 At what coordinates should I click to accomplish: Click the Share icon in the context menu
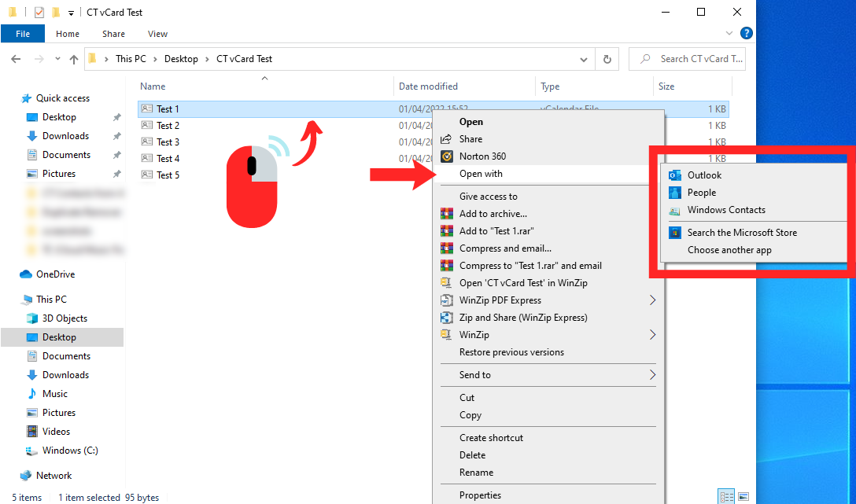coord(447,139)
